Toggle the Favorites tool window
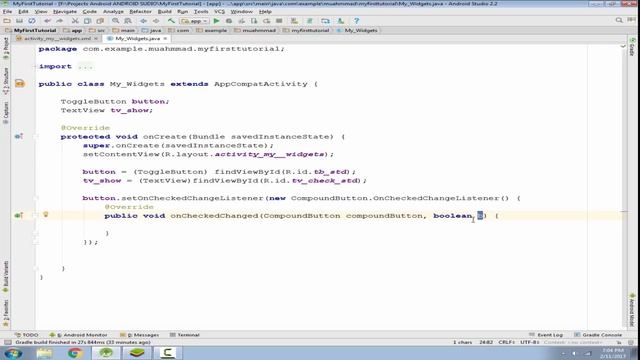Image resolution: width=640 pixels, height=360 pixels. (6, 313)
